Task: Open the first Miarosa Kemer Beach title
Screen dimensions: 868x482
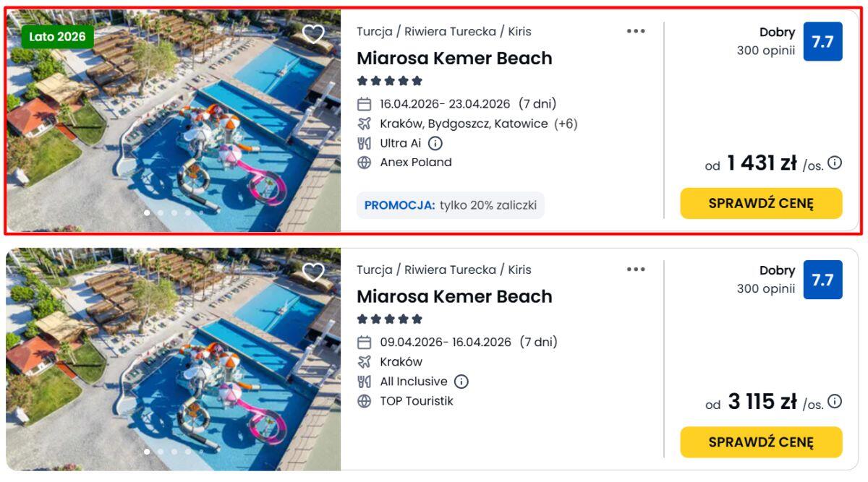Action: [x=454, y=59]
